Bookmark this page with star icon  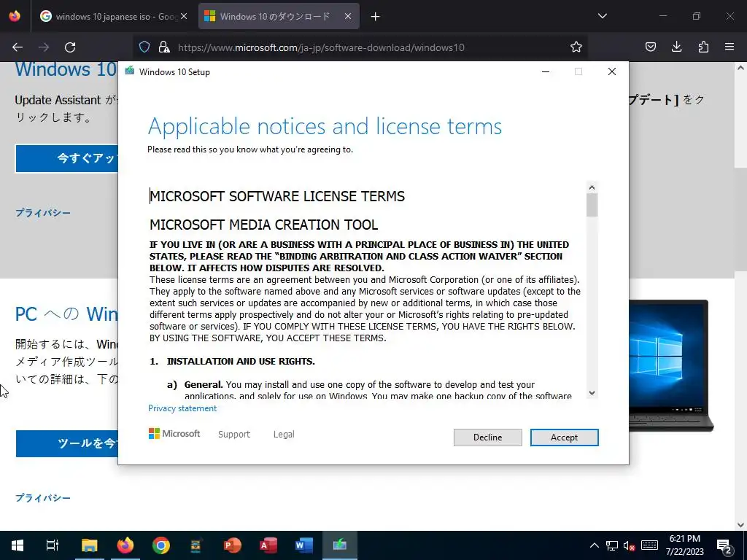coord(576,47)
